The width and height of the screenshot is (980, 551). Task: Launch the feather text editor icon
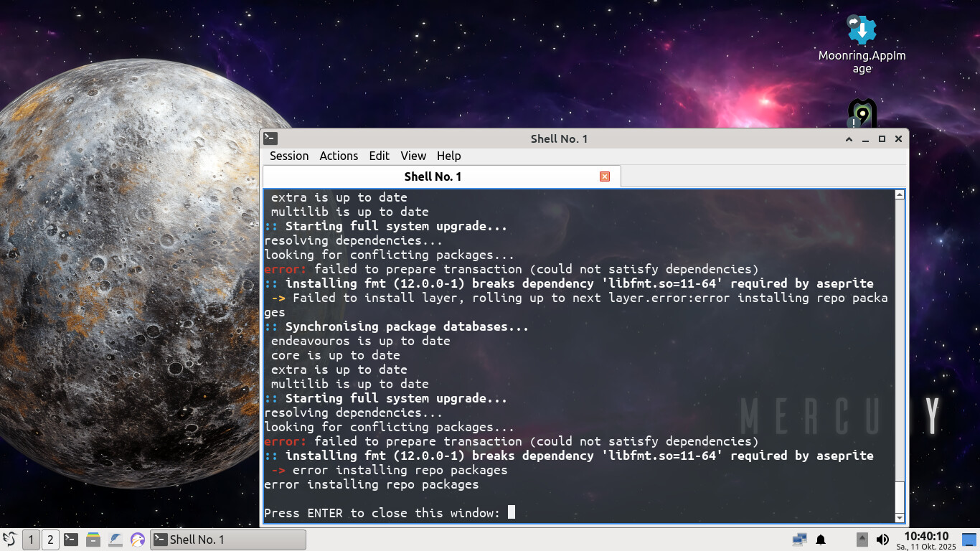[115, 540]
